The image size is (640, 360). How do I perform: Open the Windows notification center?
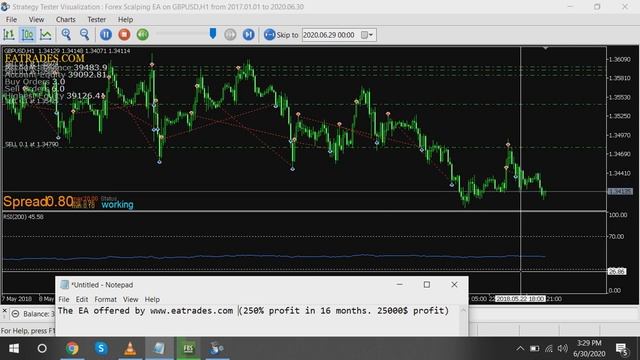[x=622, y=349]
